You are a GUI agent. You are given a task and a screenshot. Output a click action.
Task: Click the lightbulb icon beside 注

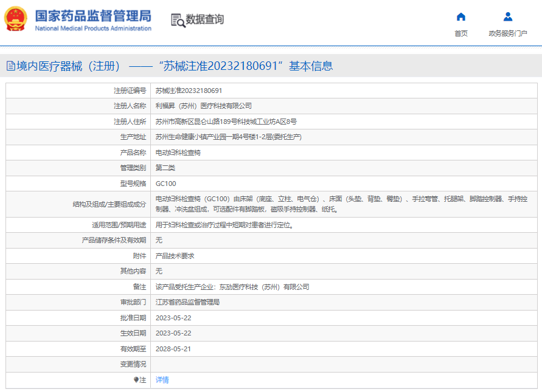136,380
